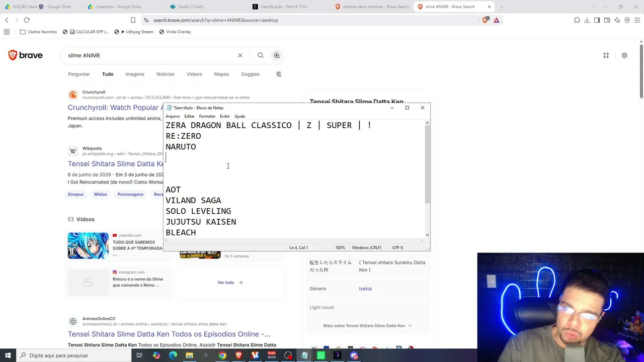The width and height of the screenshot is (644, 362).
Task: Bookmark this page in Brave
Action: (x=133, y=20)
